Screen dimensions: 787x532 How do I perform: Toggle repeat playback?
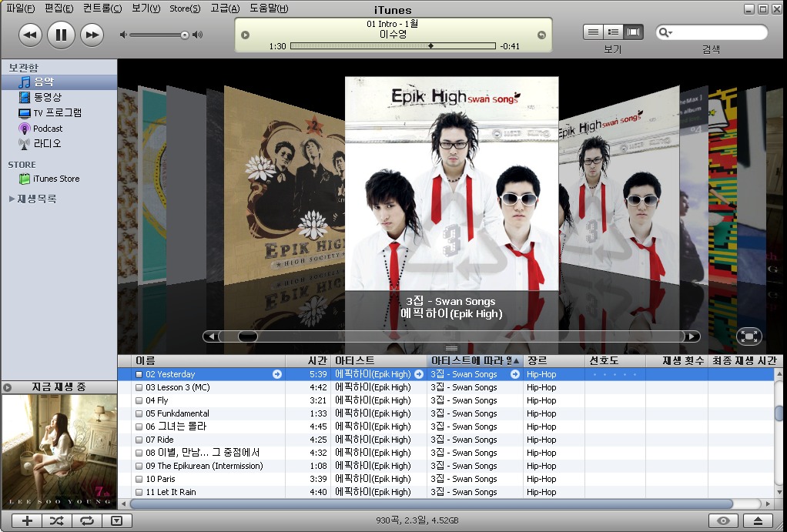click(87, 520)
